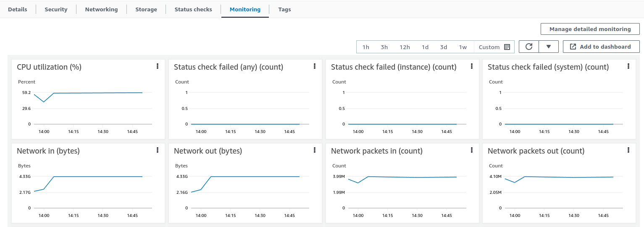Open the Custom time range picker
The image size is (644, 227).
[x=494, y=47]
